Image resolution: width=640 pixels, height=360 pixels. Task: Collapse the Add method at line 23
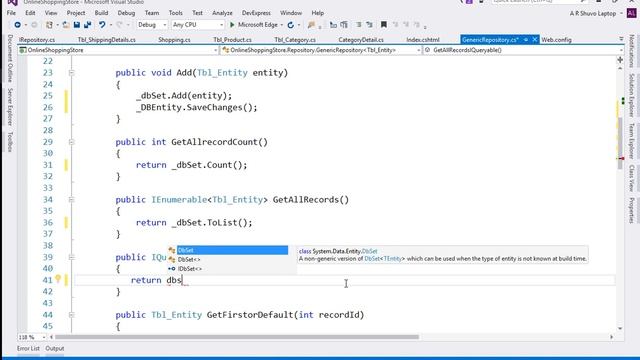pos(71,73)
